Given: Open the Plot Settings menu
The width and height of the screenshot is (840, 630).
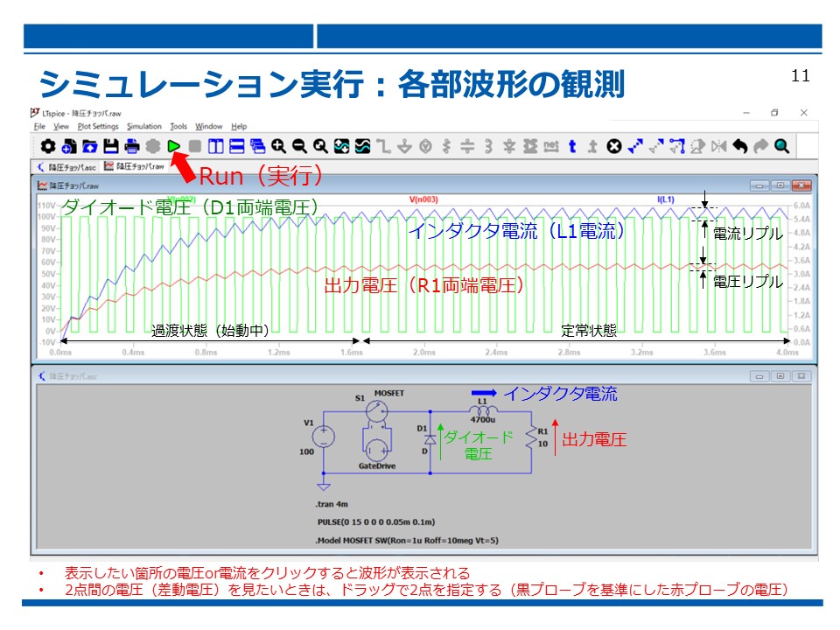Looking at the screenshot, I should [x=98, y=127].
